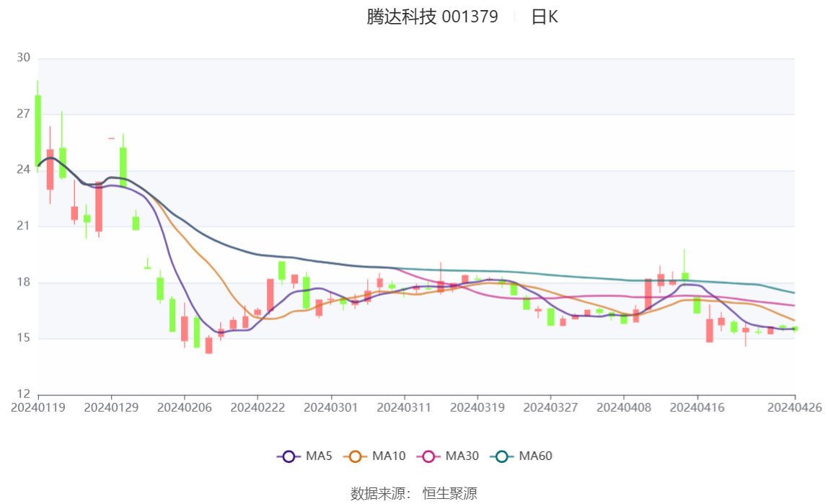
Task: Toggle the MA5 legend circle icon
Action: click(x=289, y=456)
